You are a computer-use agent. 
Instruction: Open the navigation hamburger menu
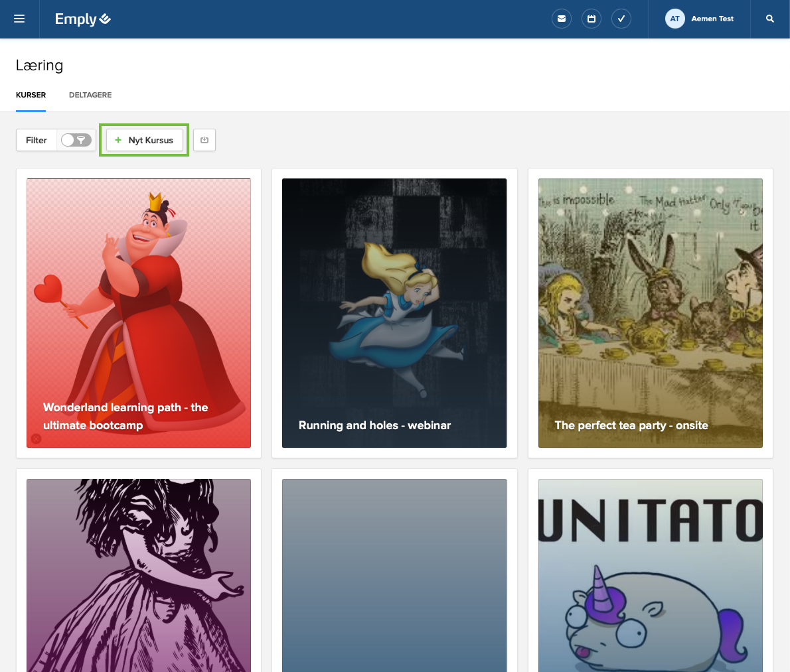[19, 19]
